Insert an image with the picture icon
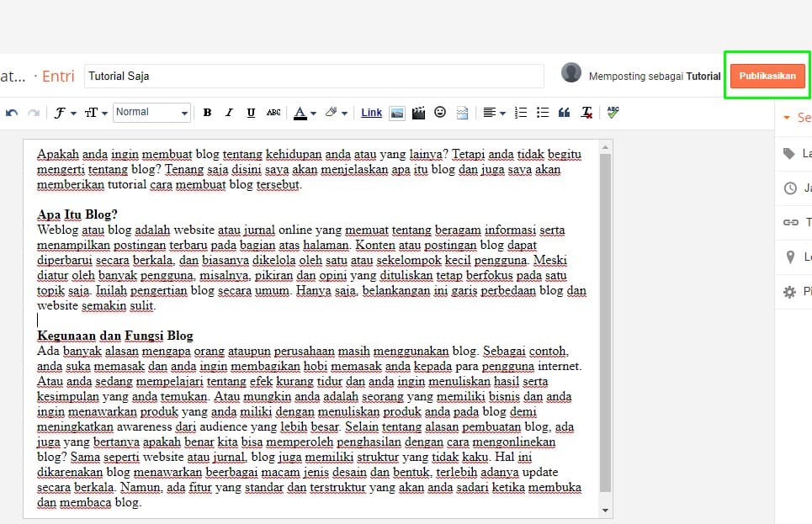This screenshot has width=812, height=524. tap(396, 113)
